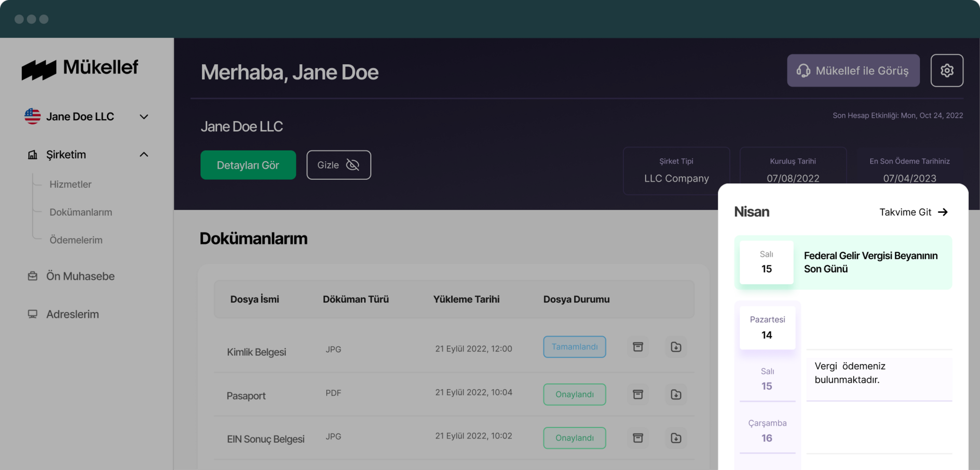Archive the EIN Sonuç Belgesi document
This screenshot has height=470, width=980.
tap(638, 438)
